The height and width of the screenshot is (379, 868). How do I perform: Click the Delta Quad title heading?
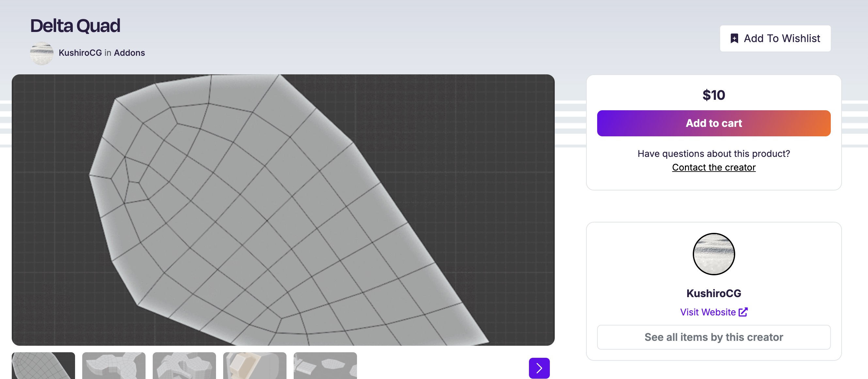point(75,26)
